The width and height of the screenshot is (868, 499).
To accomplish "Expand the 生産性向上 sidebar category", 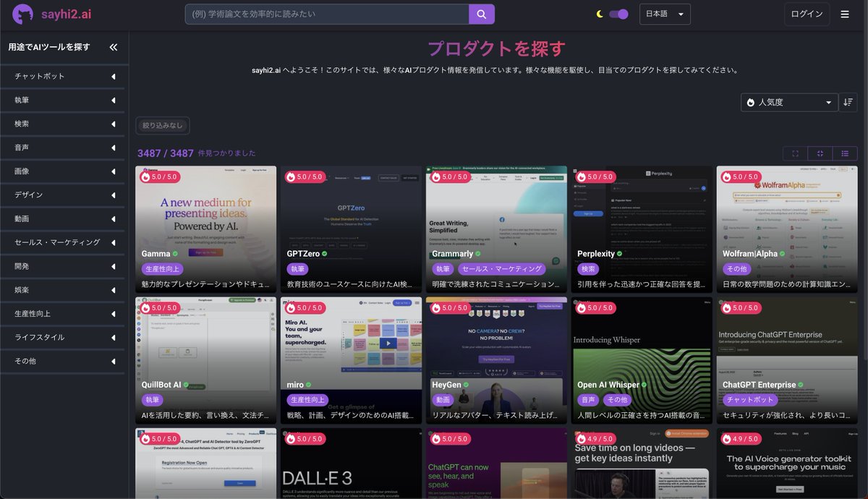I will point(64,314).
